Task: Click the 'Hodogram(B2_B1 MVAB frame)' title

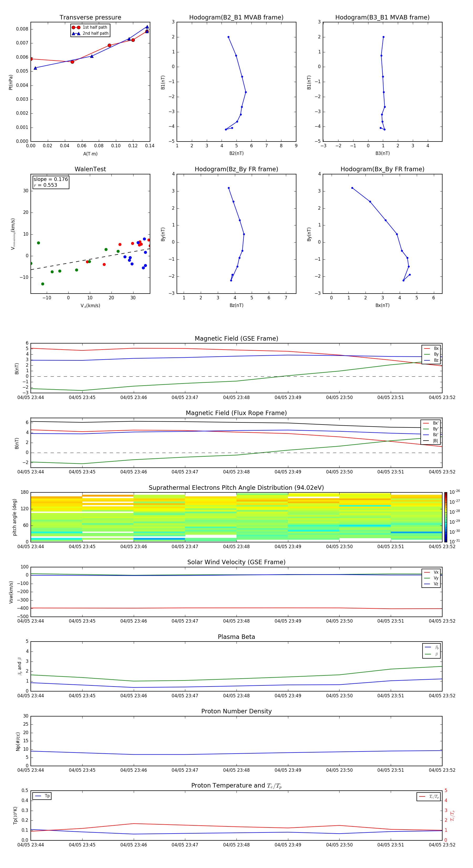Action: pos(236,17)
